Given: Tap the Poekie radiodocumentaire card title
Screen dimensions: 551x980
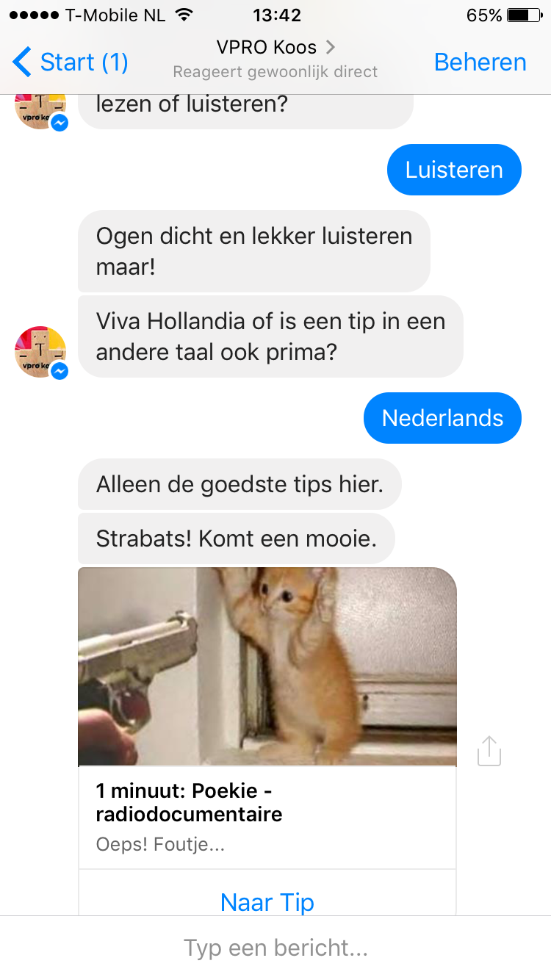Looking at the screenshot, I should [189, 802].
